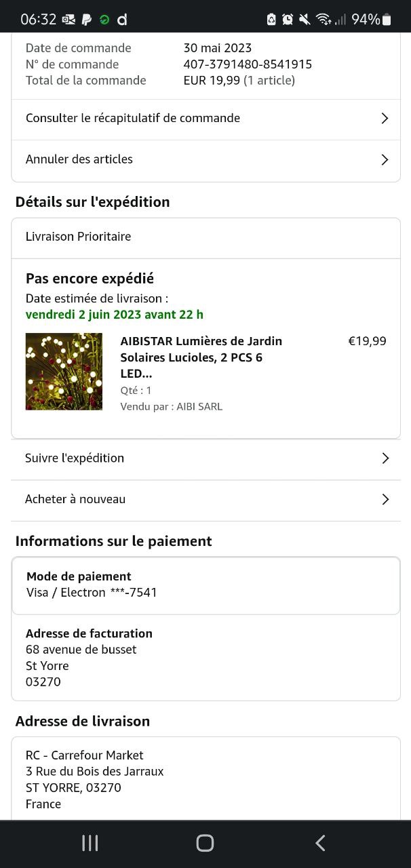Open chevron next to Consulter le récapitulatif
Image resolution: width=411 pixels, height=868 pixels.
(x=385, y=119)
